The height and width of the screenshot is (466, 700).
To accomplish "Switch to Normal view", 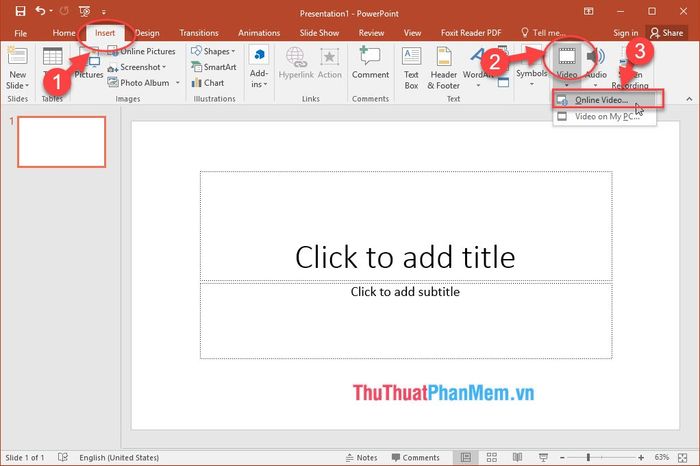I will coord(466,458).
